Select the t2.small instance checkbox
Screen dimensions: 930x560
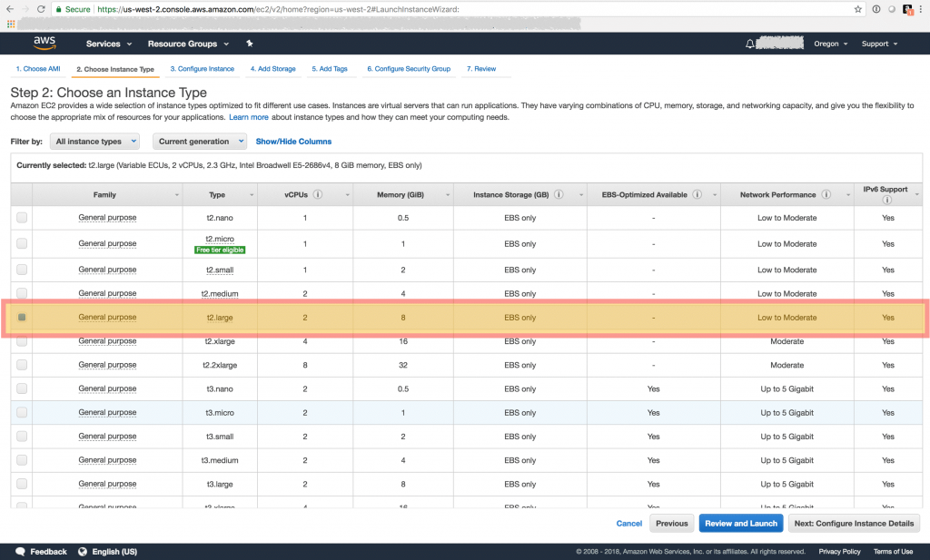pos(22,270)
